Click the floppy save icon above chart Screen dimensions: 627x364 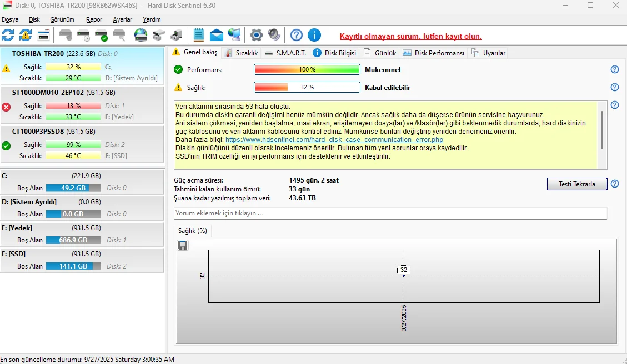tap(183, 245)
